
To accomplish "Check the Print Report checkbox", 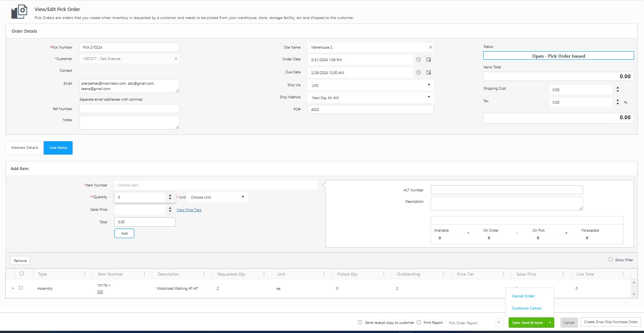I will (x=419, y=322).
